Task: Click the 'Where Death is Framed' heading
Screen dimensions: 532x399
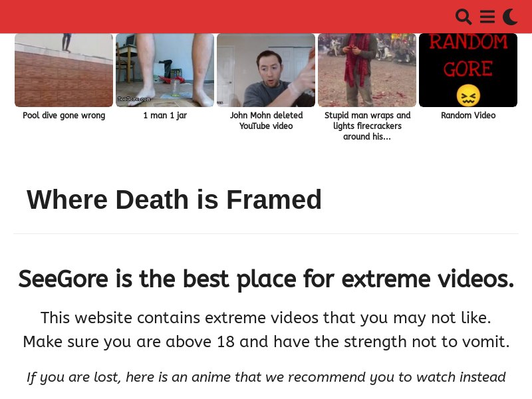Action: pyautogui.click(x=174, y=199)
